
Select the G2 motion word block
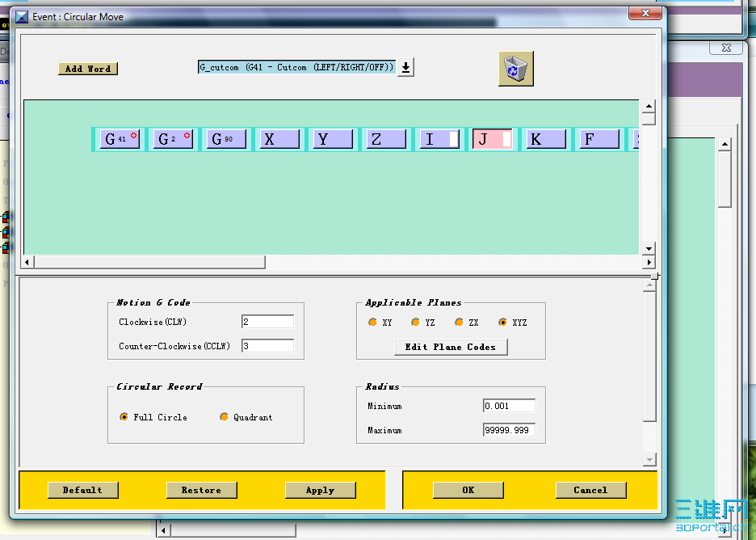(x=173, y=139)
